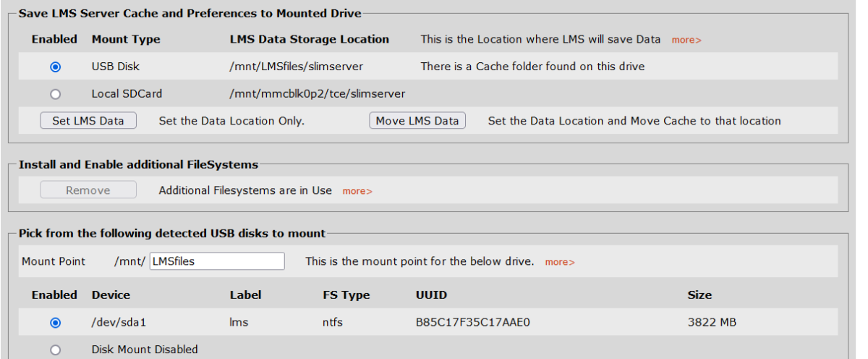The height and width of the screenshot is (359, 868).
Task: Click the lms label of the sda1 disk
Action: [x=239, y=323]
